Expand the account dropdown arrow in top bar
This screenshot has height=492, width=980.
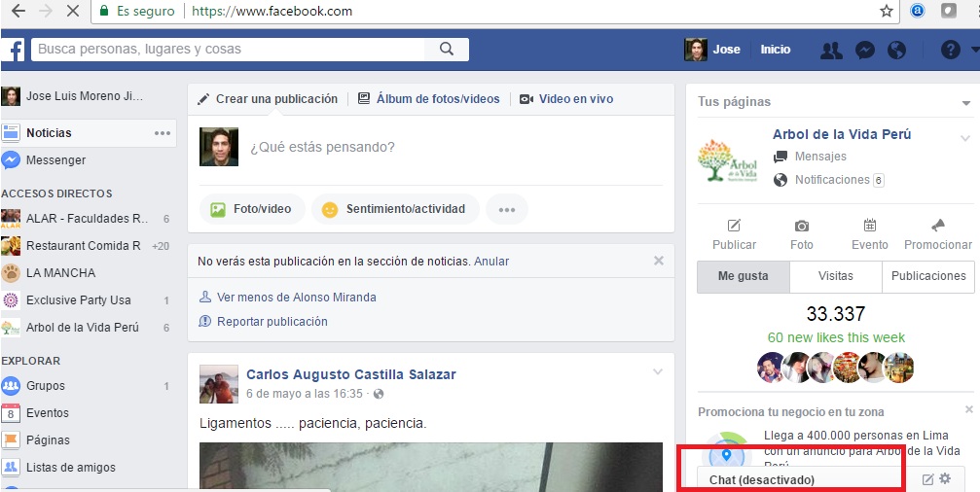point(974,51)
